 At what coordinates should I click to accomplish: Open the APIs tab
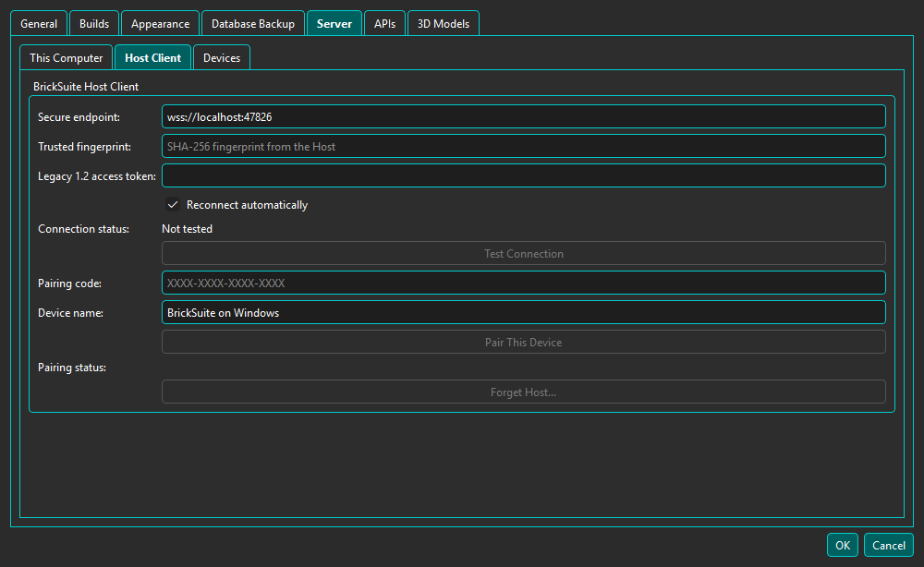[384, 24]
